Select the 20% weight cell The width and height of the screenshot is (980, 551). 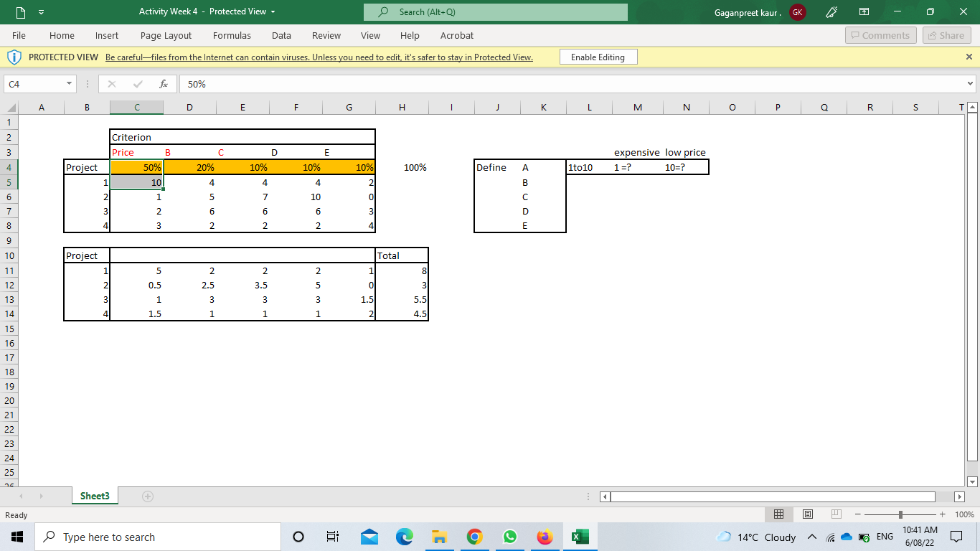coord(189,167)
